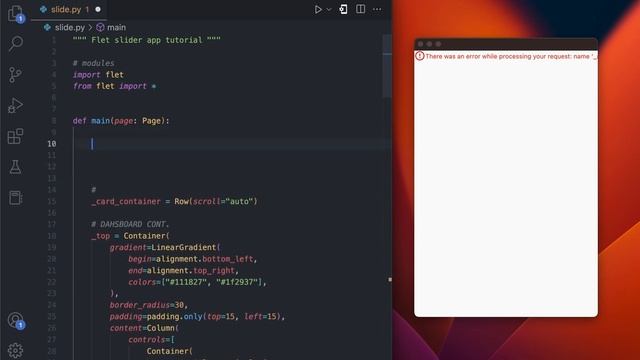Open the Extensions view
This screenshot has height=360, width=640.
tap(16, 136)
